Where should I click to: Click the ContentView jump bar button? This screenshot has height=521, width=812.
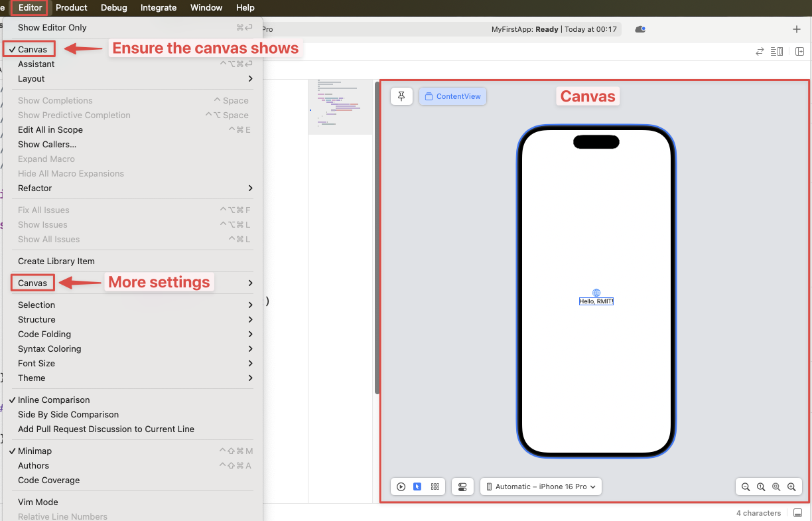click(x=452, y=96)
